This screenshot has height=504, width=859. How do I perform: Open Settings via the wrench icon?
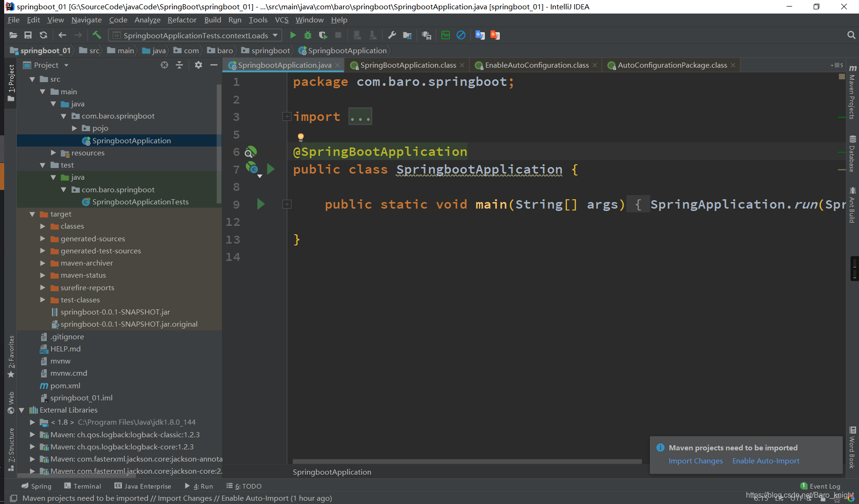[x=392, y=35]
